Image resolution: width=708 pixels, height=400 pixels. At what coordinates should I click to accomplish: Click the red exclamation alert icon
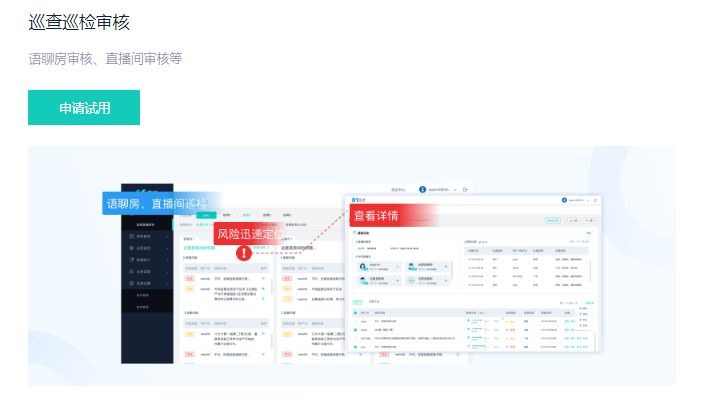(245, 253)
